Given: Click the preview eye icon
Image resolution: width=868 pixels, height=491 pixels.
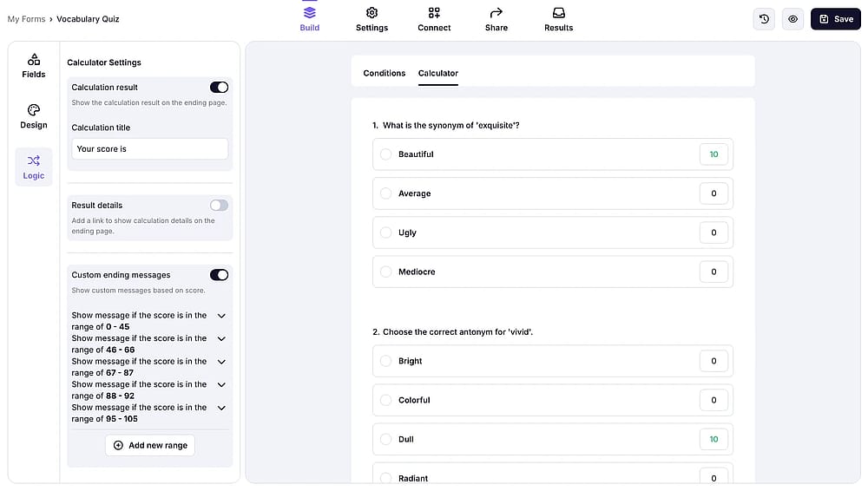Looking at the screenshot, I should [x=792, y=19].
